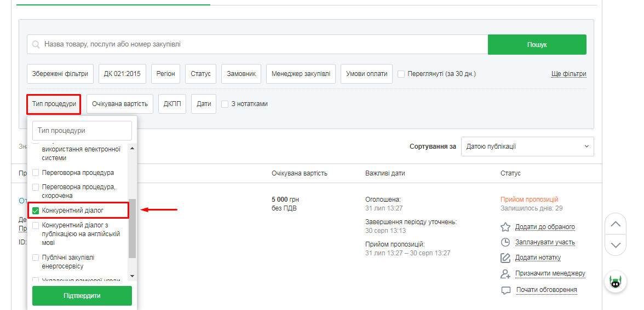Enable the Переговорна процедура checkbox
Screen dimensions: 644x310
pyautogui.click(x=36, y=173)
